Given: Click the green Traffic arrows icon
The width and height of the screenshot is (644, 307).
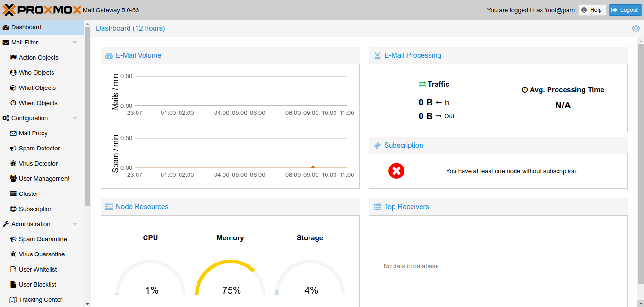Looking at the screenshot, I should pyautogui.click(x=422, y=84).
